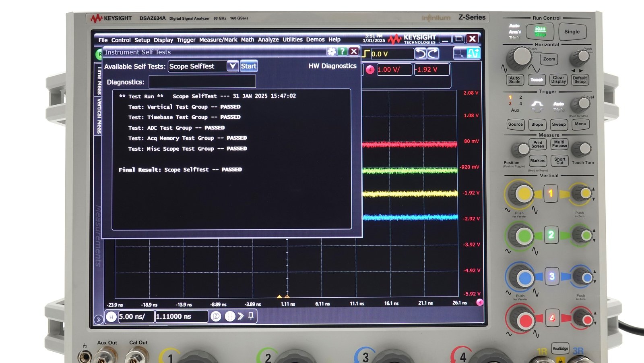
Task: Click the Multi Purpose button
Action: [559, 144]
